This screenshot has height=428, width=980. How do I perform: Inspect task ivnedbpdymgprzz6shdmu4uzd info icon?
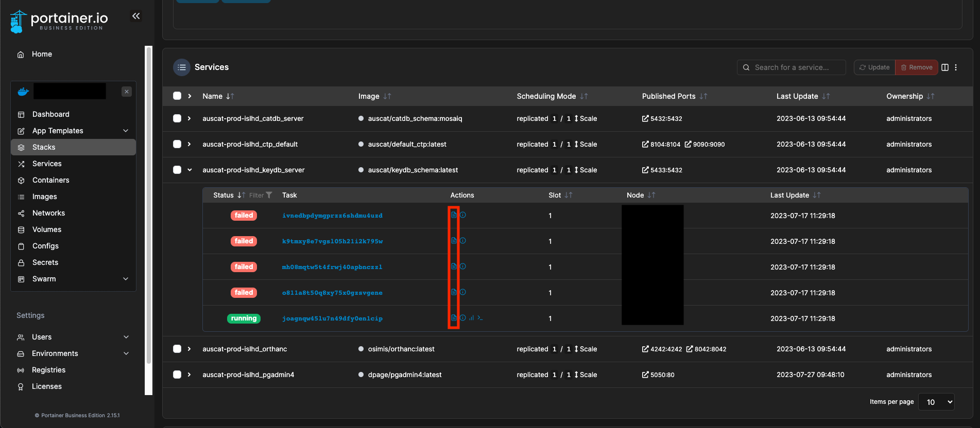pos(463,215)
